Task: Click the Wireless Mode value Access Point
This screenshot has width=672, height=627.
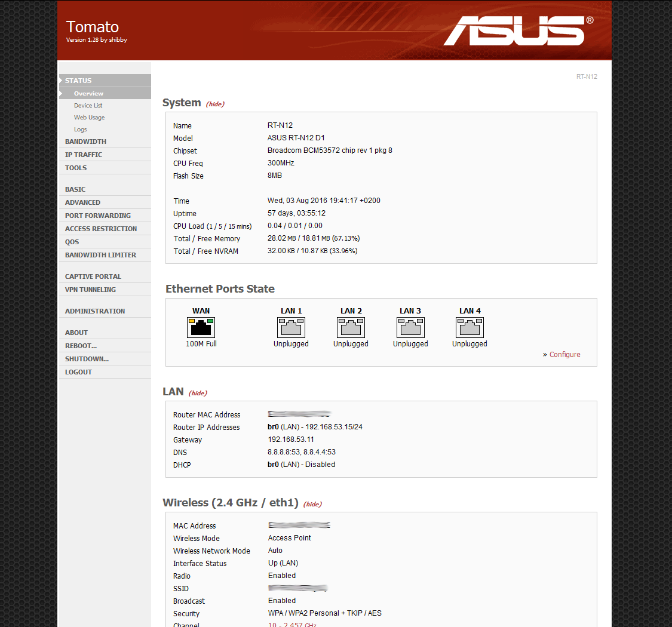Action: click(x=289, y=538)
